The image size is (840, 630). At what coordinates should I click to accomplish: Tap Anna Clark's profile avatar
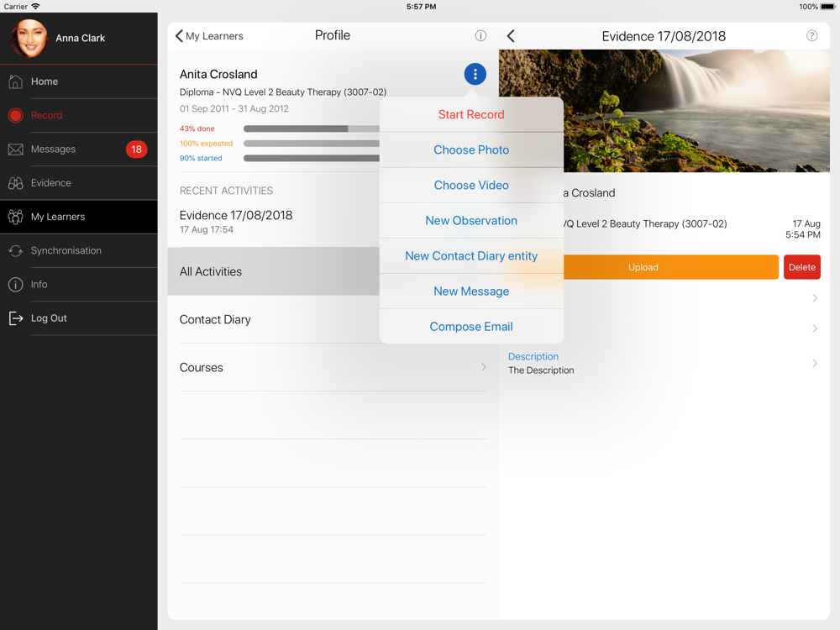(x=29, y=38)
